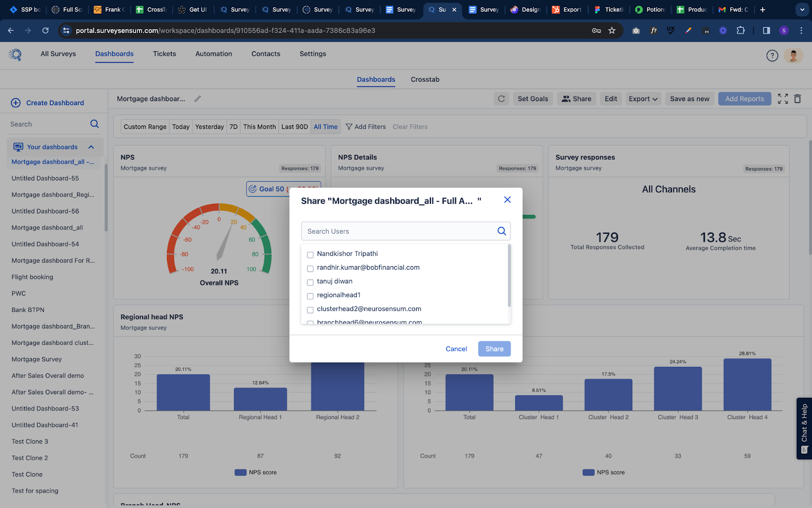Open user profile avatar

[793, 56]
